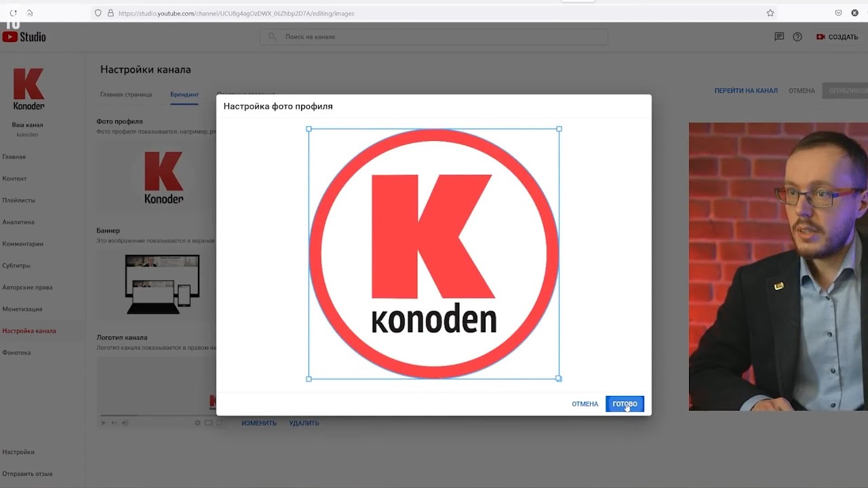This screenshot has width=868, height=488.
Task: Open the comments feedback icon in header
Action: 779,37
